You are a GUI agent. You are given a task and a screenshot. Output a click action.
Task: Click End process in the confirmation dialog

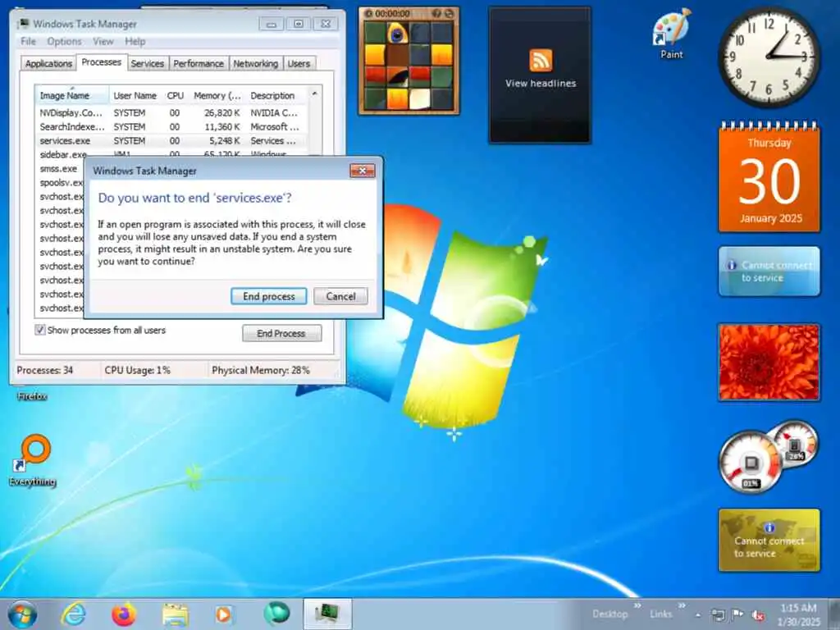click(268, 296)
